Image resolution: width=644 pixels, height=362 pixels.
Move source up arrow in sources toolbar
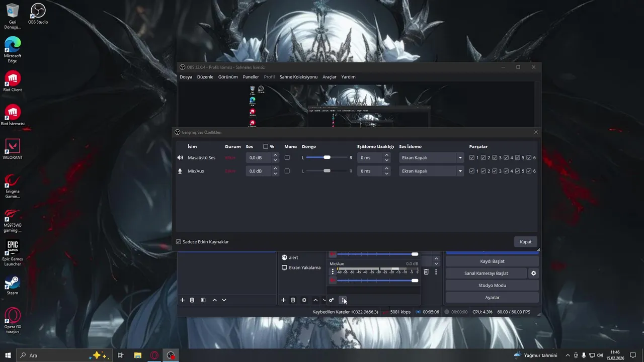click(x=315, y=300)
